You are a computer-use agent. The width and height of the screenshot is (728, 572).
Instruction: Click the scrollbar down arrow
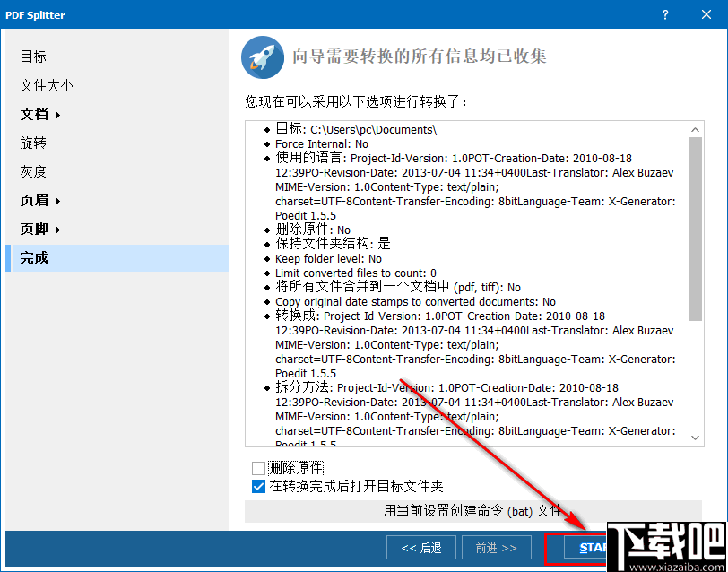(x=695, y=438)
